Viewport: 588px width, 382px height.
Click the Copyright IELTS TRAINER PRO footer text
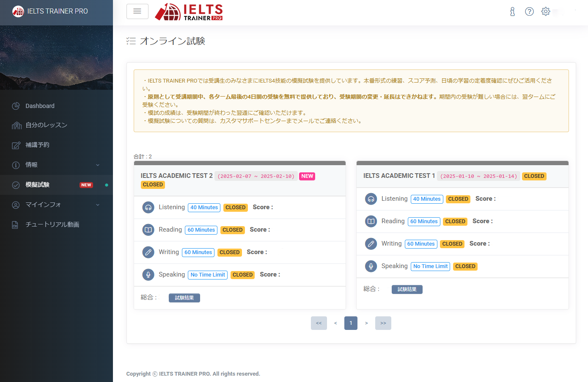(193, 374)
